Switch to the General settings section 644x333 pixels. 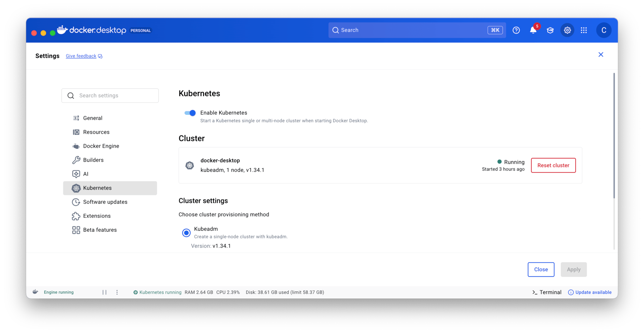coord(92,118)
